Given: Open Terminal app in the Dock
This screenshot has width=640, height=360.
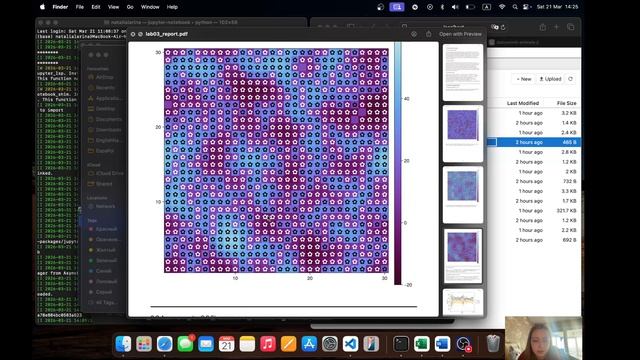Looking at the screenshot, I should (x=401, y=344).
